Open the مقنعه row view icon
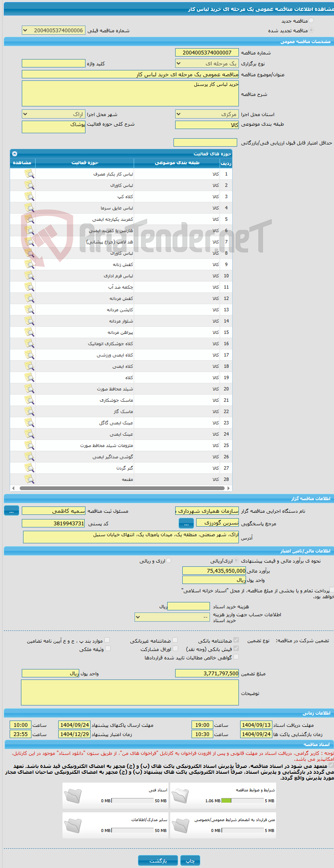 [29, 479]
